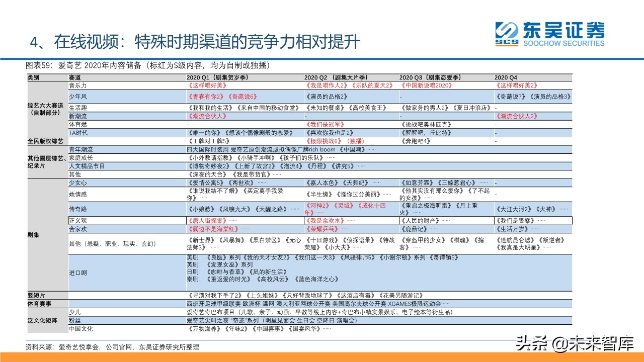644x362 pixels.
Task: Select the 《醒醒吧，丘比特》cell
Action: coord(426,133)
